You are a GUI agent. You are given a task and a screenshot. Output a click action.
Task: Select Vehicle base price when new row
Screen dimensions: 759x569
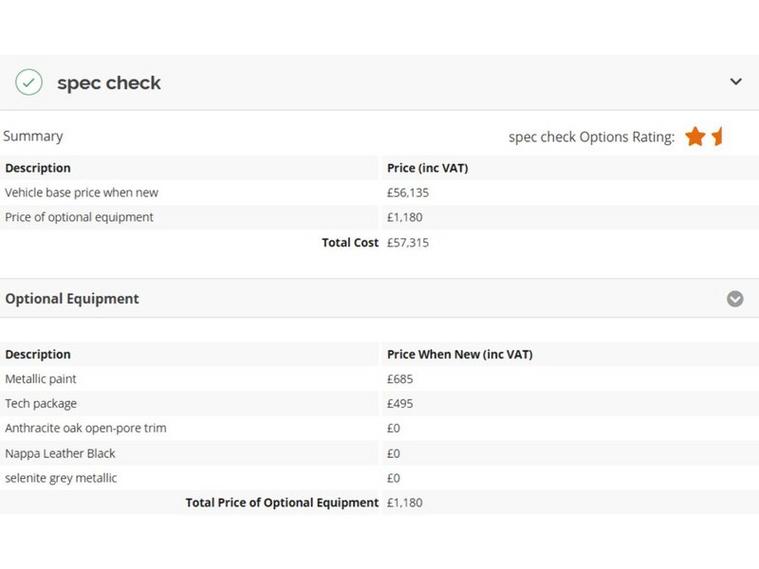point(380,193)
